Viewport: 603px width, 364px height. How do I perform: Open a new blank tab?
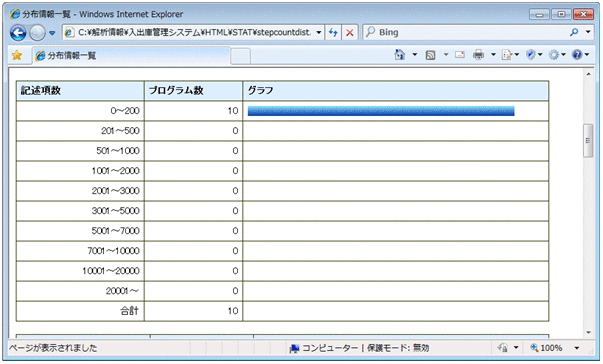click(241, 56)
